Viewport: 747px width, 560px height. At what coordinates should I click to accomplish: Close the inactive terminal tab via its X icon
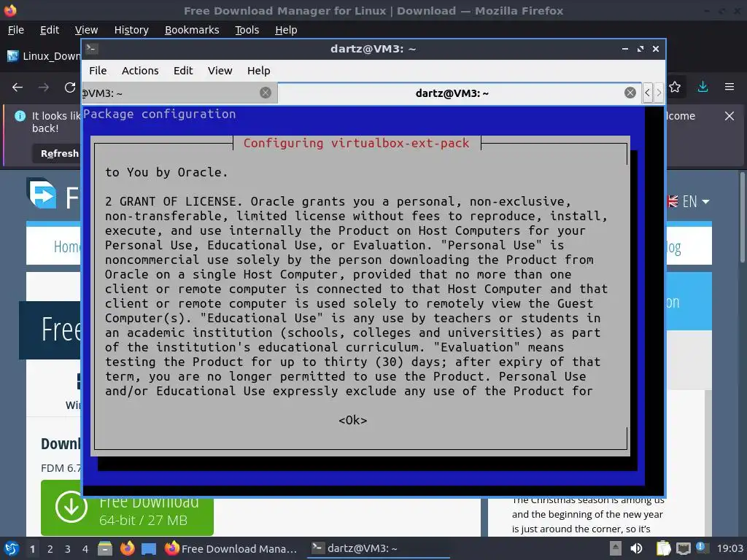point(266,93)
